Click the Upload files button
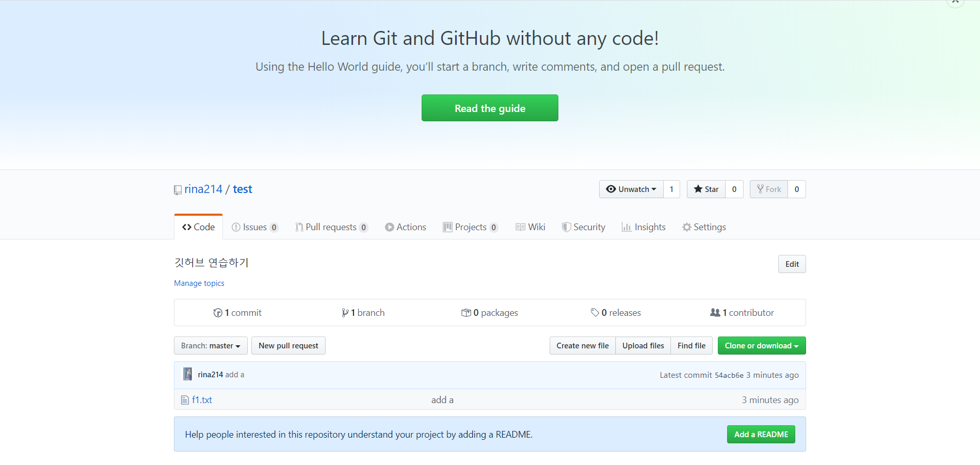The image size is (980, 465). tap(643, 346)
